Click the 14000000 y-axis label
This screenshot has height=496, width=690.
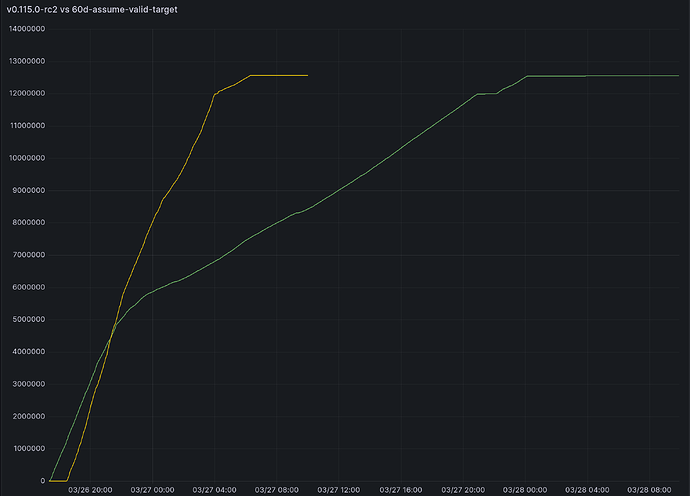tap(27, 29)
